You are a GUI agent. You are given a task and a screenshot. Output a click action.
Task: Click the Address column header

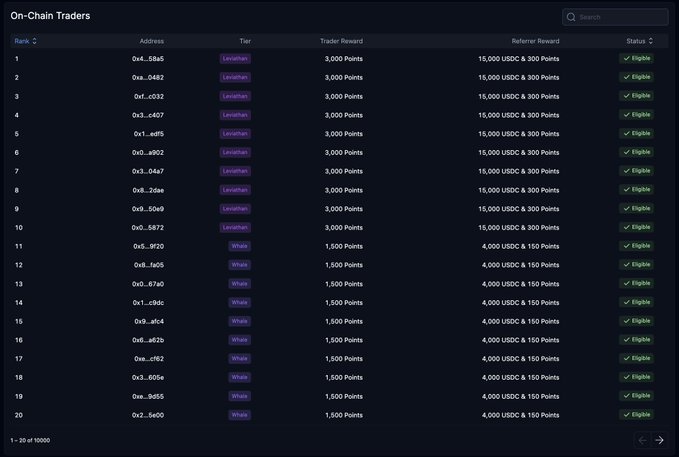coord(152,41)
